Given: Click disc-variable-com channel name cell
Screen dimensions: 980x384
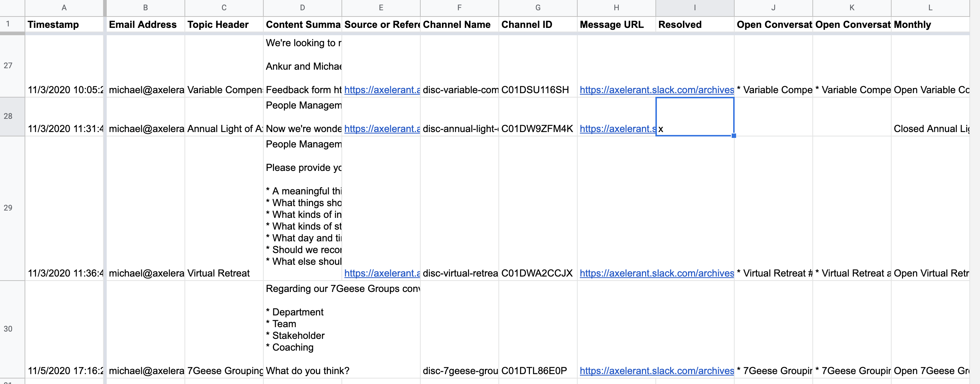Looking at the screenshot, I should pyautogui.click(x=460, y=66).
